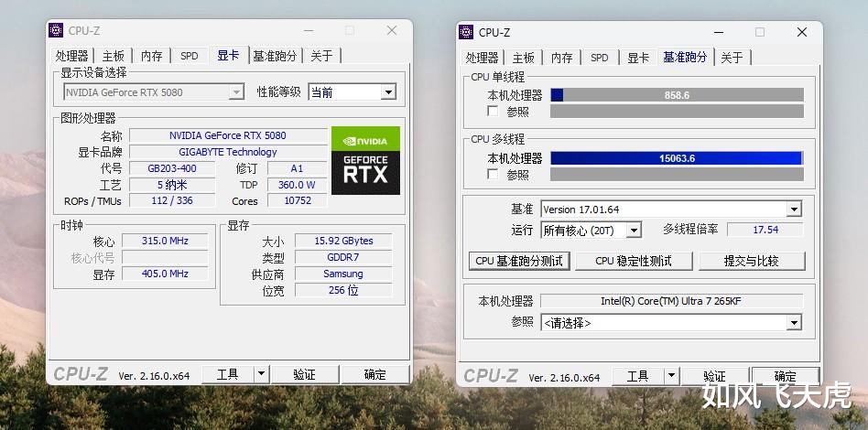The image size is (868, 430).
Task: Click the empty single-thread reference bar
Action: [x=677, y=112]
